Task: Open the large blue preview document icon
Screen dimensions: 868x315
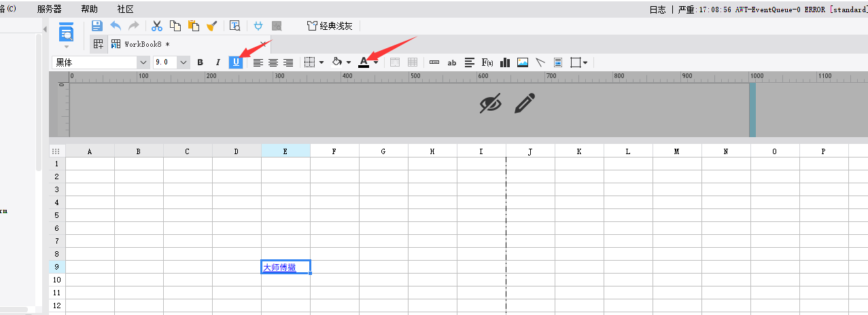Action: point(66,32)
